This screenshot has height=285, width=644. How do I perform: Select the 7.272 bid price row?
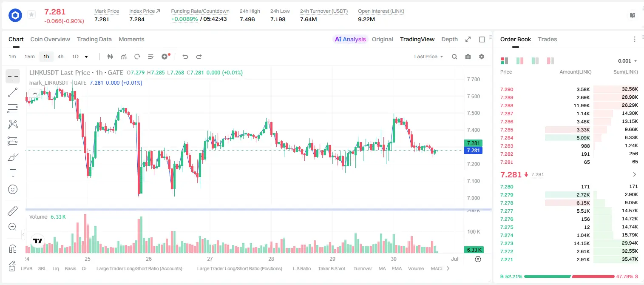click(569, 251)
